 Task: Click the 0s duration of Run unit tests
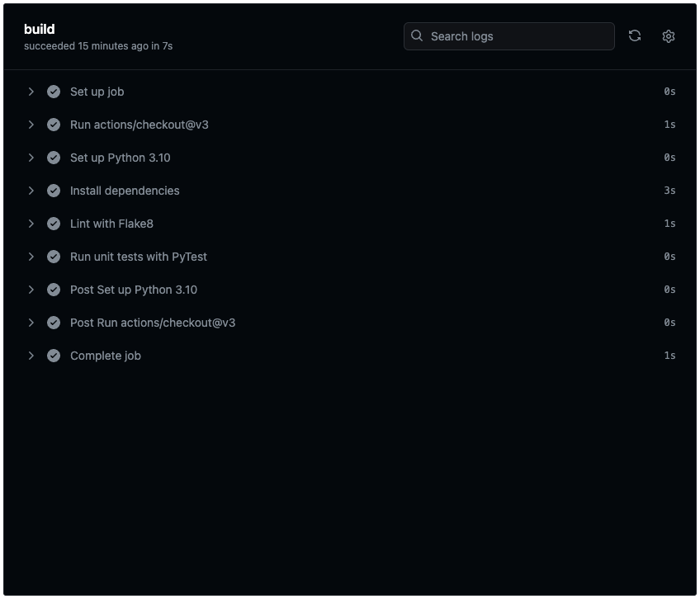[669, 257]
